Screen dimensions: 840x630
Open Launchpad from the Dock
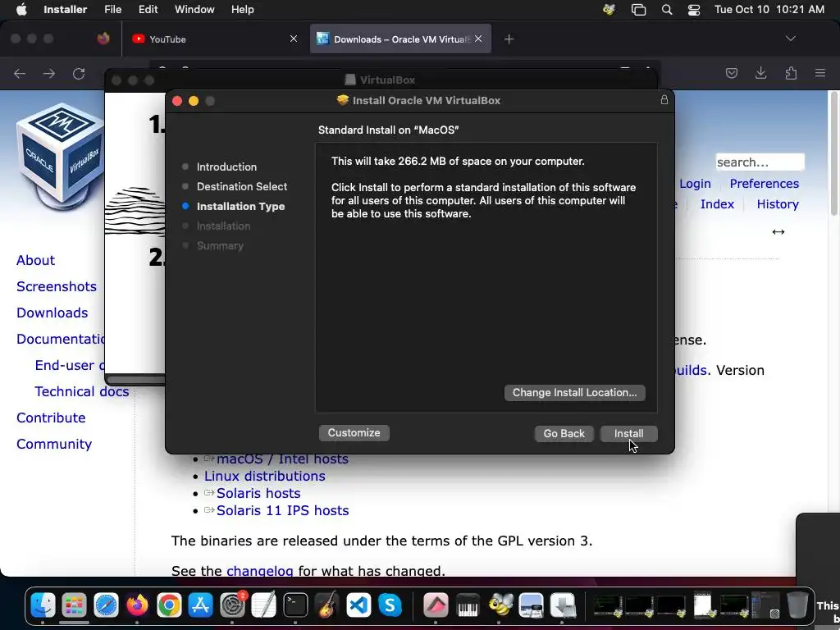74,605
